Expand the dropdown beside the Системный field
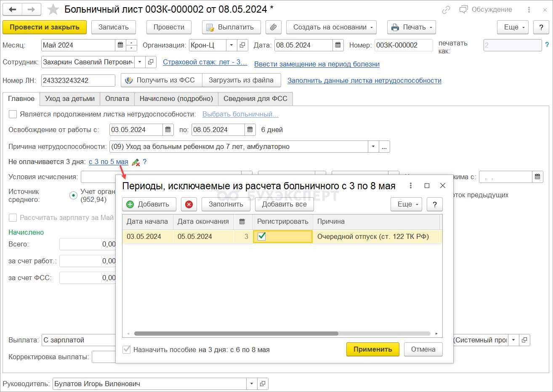This screenshot has width=553, height=392. [513, 340]
